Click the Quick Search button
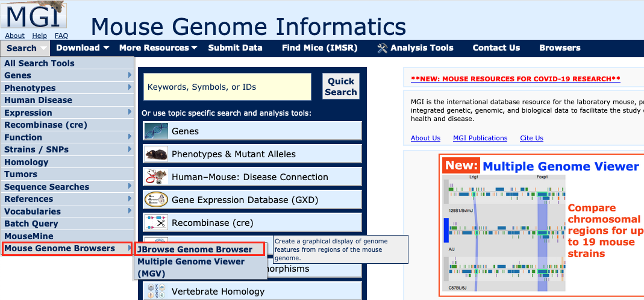This screenshot has height=300, width=644. [x=341, y=87]
